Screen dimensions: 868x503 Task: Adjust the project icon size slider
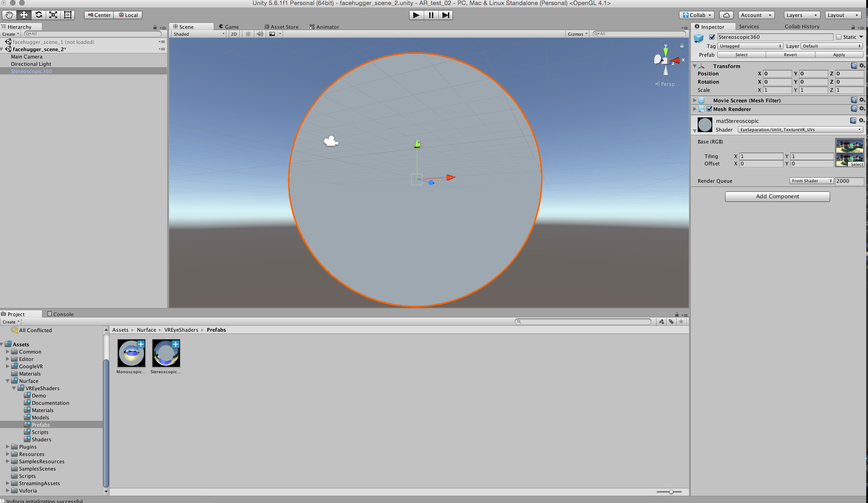click(671, 492)
